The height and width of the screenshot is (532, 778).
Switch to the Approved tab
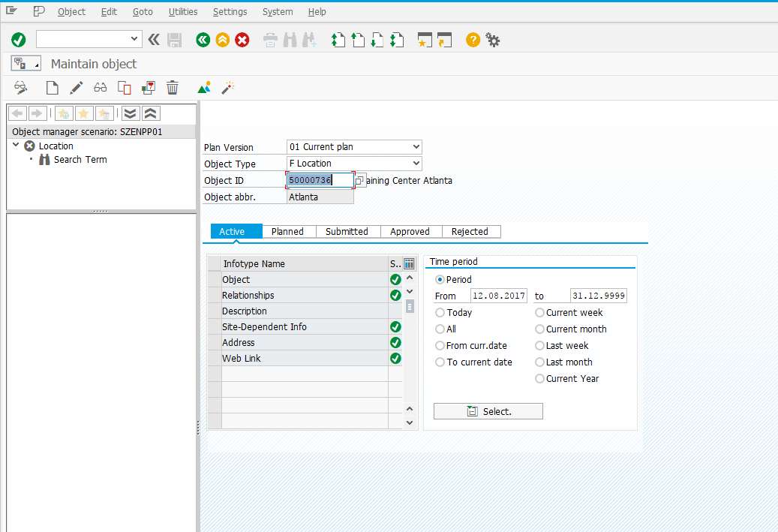click(410, 231)
